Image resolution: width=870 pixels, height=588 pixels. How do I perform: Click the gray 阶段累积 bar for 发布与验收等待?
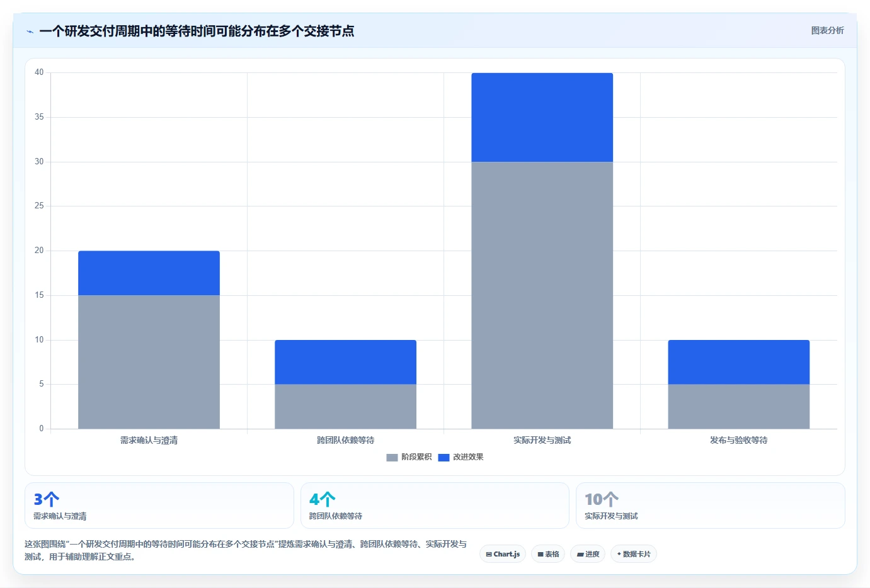[x=738, y=407]
